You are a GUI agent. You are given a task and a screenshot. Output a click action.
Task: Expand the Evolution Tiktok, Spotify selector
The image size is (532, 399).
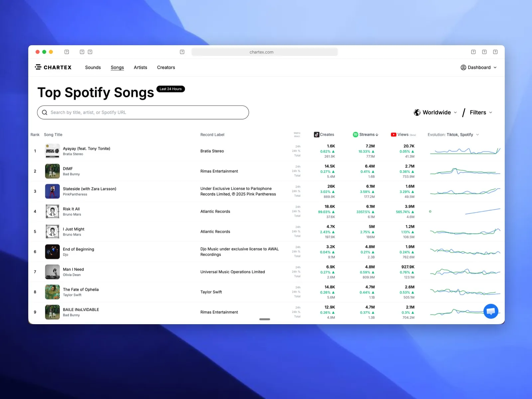pos(478,135)
